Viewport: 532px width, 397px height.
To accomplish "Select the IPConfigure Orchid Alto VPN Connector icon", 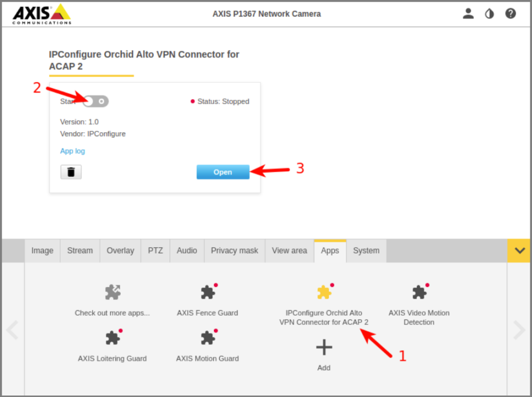I will tap(325, 292).
